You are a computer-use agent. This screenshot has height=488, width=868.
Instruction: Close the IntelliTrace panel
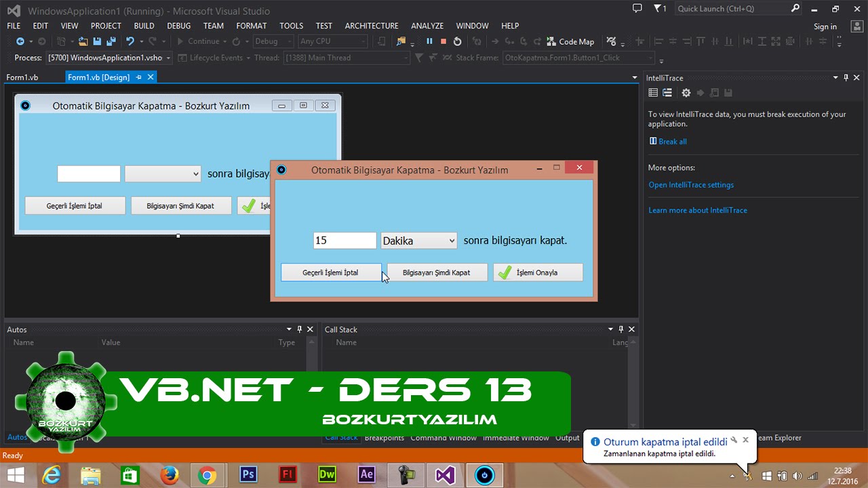[x=858, y=78]
